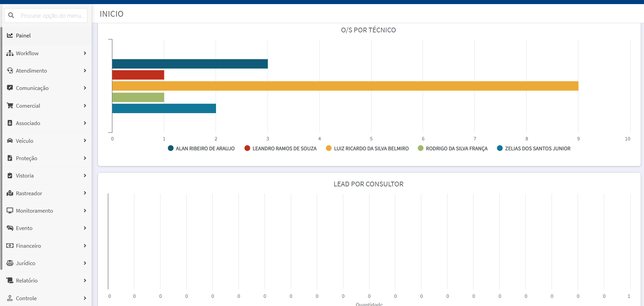Toggle LEANDRO RAMOS DE SOUZA legend series
Image resolution: width=644 pixels, height=306 pixels.
(281, 148)
